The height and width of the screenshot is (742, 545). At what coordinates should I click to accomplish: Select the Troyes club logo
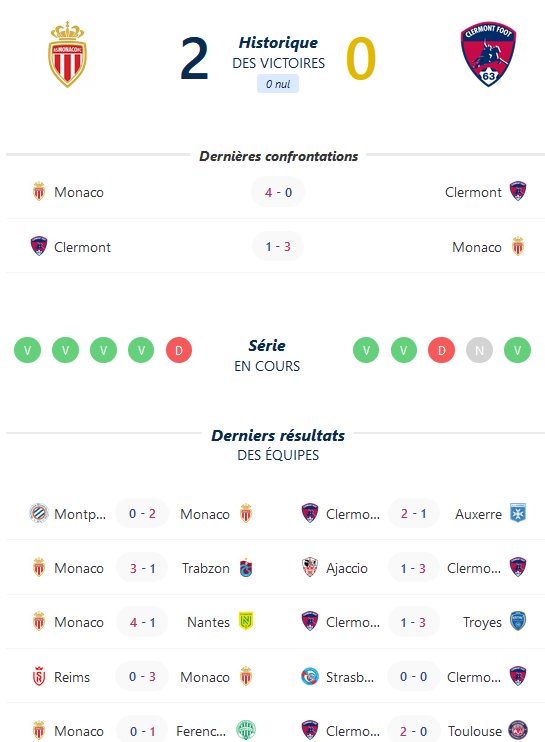[x=518, y=621]
